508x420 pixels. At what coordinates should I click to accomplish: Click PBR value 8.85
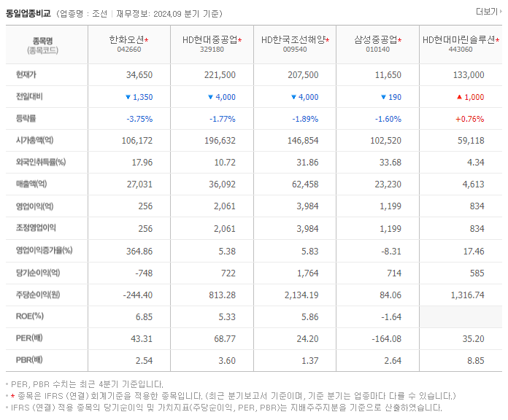coord(476,360)
